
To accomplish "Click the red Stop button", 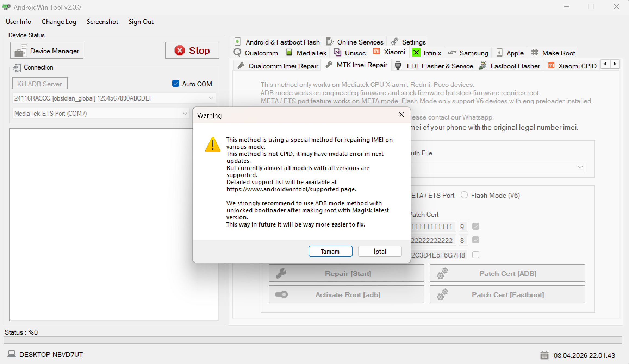I will pos(192,50).
